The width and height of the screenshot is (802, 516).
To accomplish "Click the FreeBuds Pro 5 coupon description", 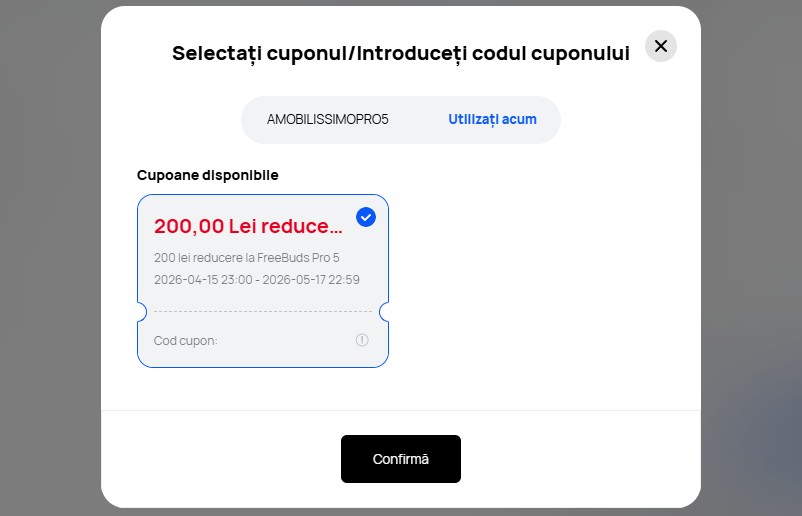I will [x=246, y=258].
